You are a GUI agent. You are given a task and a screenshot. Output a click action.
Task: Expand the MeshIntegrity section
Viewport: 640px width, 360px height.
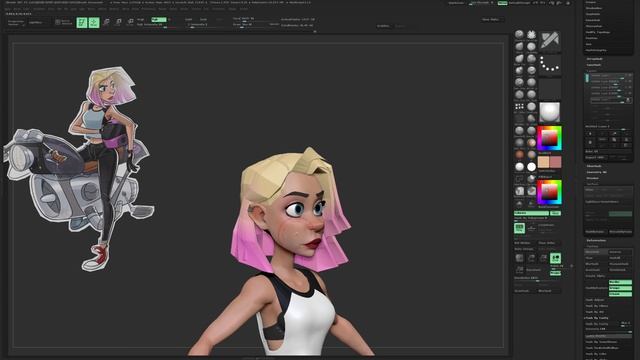coord(596,50)
